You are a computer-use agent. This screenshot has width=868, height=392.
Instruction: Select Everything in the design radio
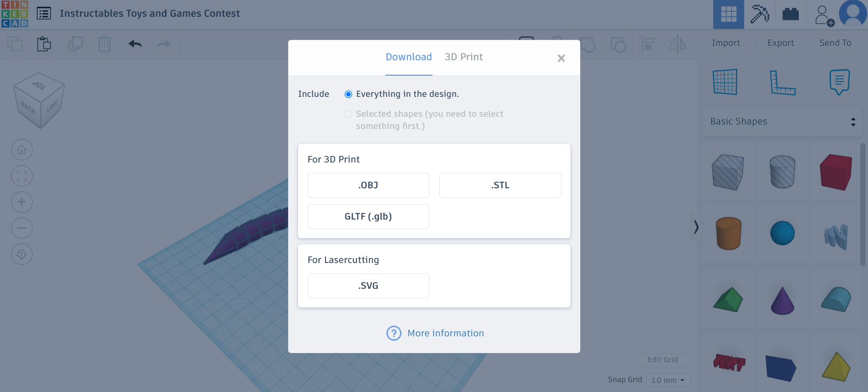[x=348, y=94]
